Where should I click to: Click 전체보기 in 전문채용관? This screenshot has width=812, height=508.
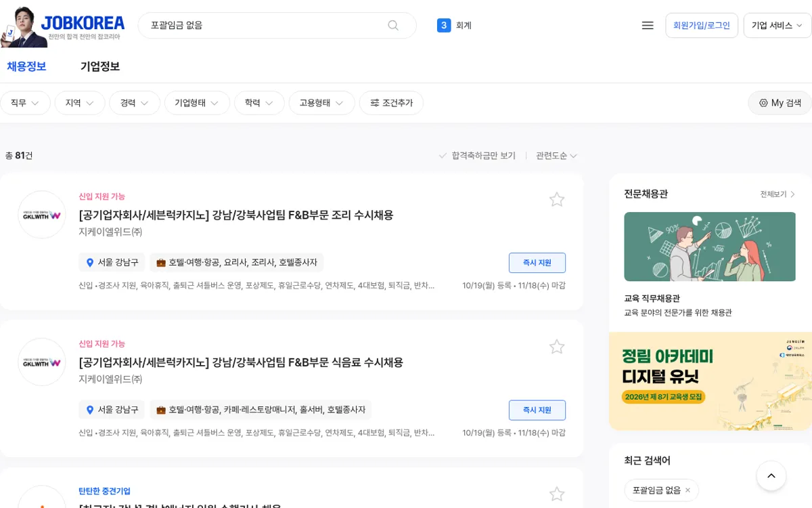tap(777, 194)
